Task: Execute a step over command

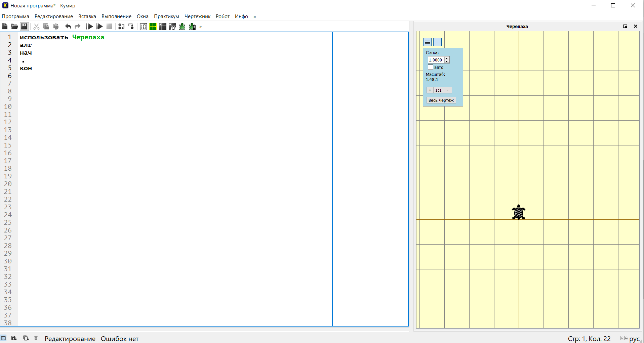Action: coord(121,27)
